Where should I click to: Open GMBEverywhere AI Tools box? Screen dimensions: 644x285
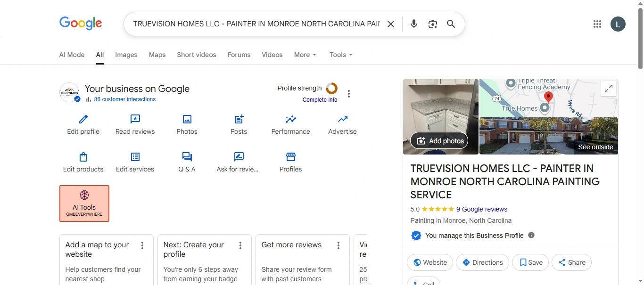click(84, 204)
